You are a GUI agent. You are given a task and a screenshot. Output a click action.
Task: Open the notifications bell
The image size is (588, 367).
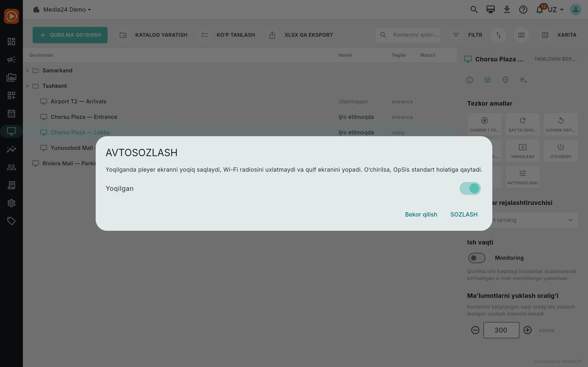pyautogui.click(x=539, y=10)
